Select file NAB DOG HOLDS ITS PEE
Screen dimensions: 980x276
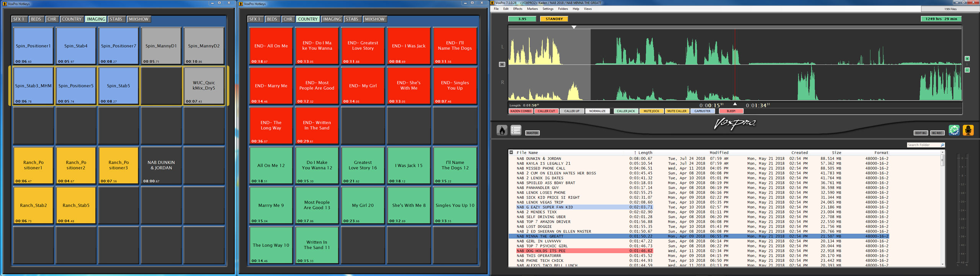click(699, 251)
